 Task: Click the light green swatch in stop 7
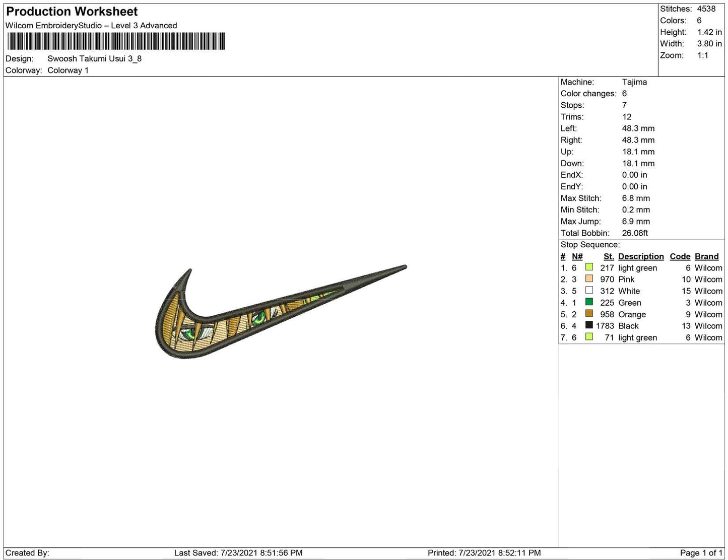(589, 337)
